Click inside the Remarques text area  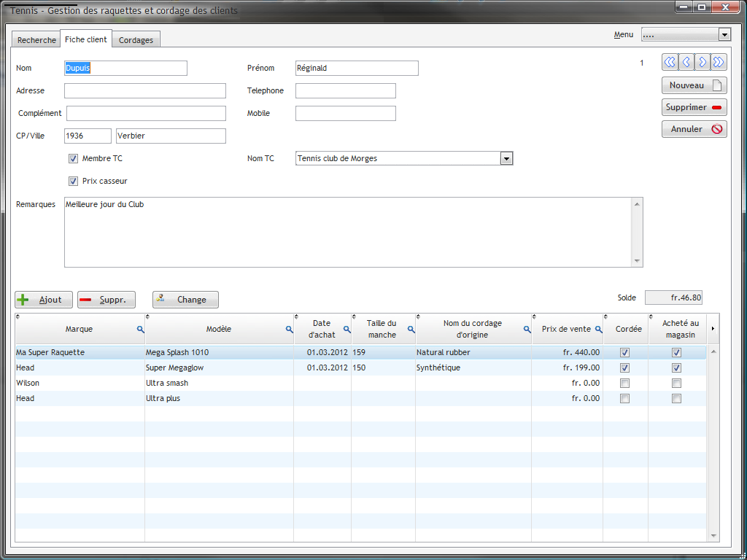click(x=348, y=233)
